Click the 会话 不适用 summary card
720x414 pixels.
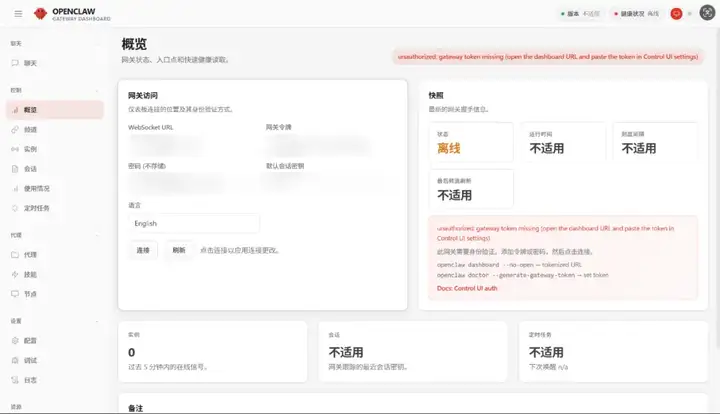tap(413, 352)
